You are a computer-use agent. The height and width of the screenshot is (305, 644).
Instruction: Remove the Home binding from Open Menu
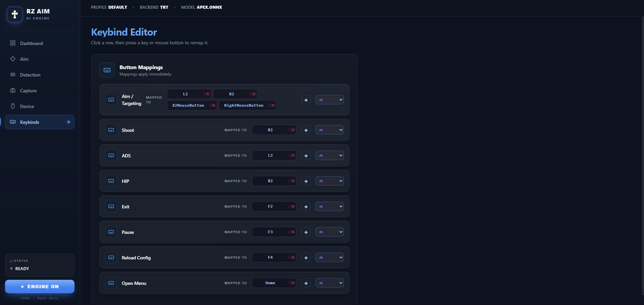[x=292, y=283]
